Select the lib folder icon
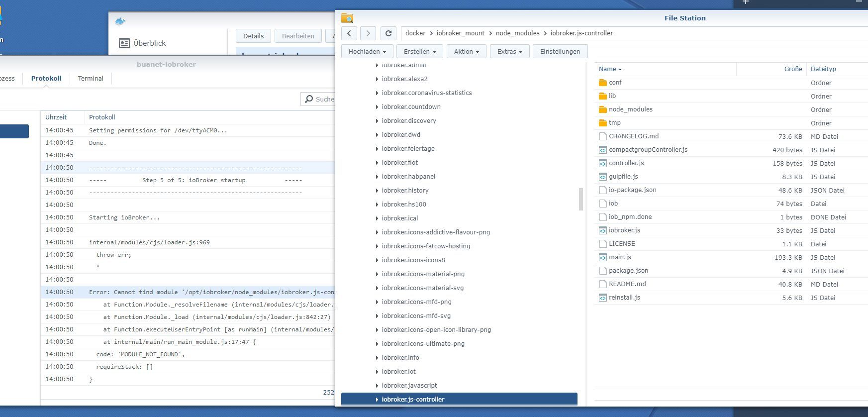The width and height of the screenshot is (868, 417). (603, 96)
